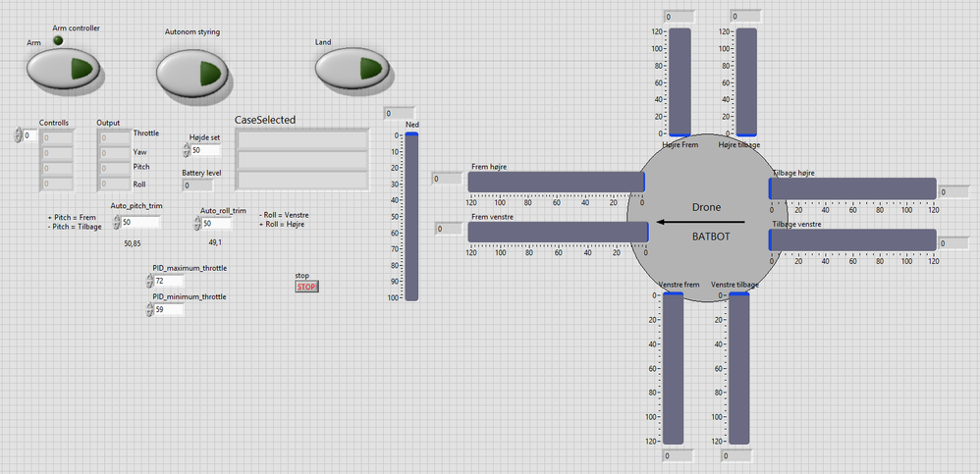
Task: Click the Auto_pitch_trim stepper arrows
Action: pos(115,223)
